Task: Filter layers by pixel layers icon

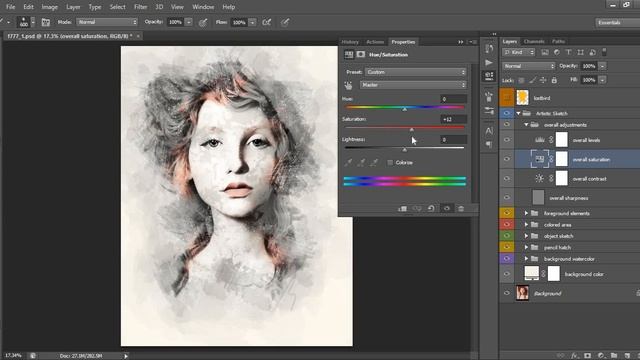Action: point(545,52)
